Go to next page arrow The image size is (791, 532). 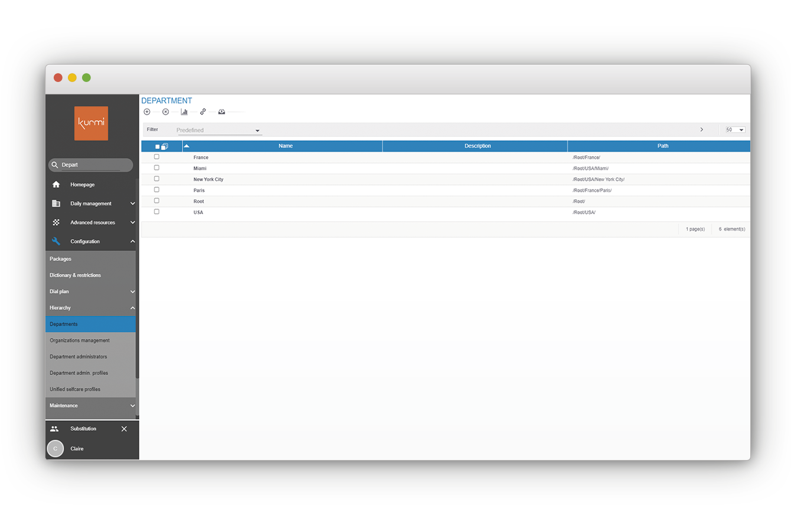pos(701,130)
